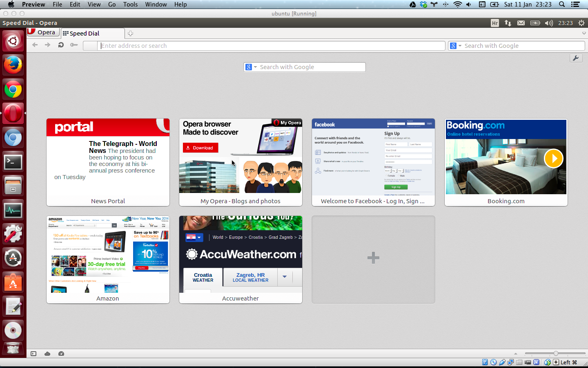The image size is (588, 368).
Task: Open macOS Spotlight search icon
Action: [x=562, y=4]
